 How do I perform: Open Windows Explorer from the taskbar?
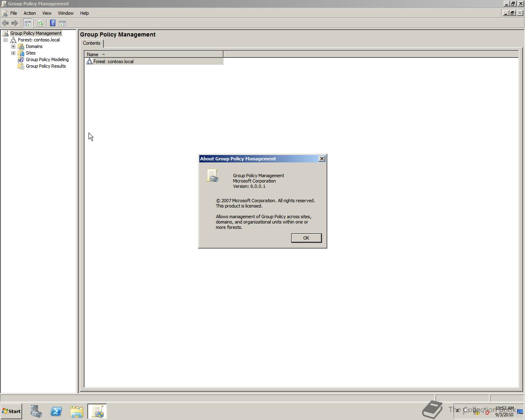click(x=77, y=411)
